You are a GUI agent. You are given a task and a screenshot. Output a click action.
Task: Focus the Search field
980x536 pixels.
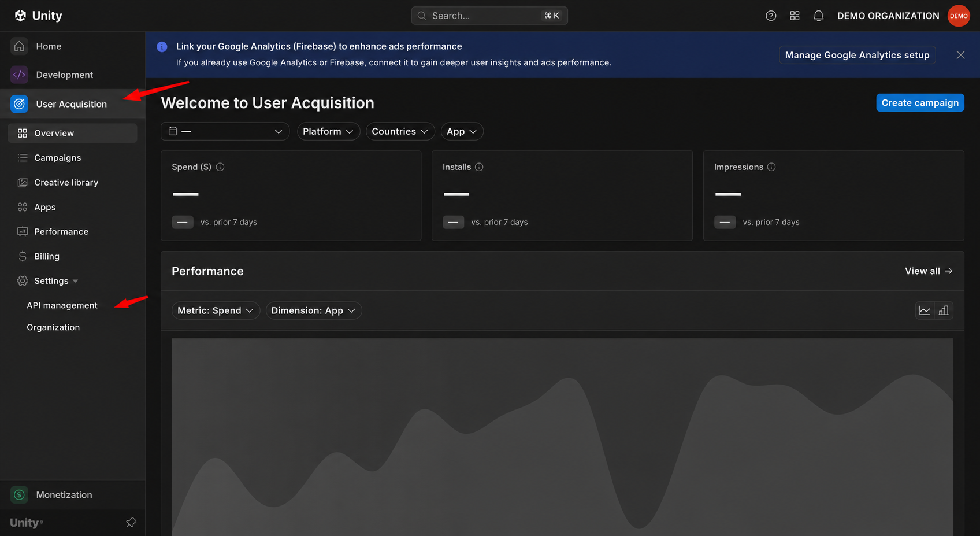(x=489, y=16)
